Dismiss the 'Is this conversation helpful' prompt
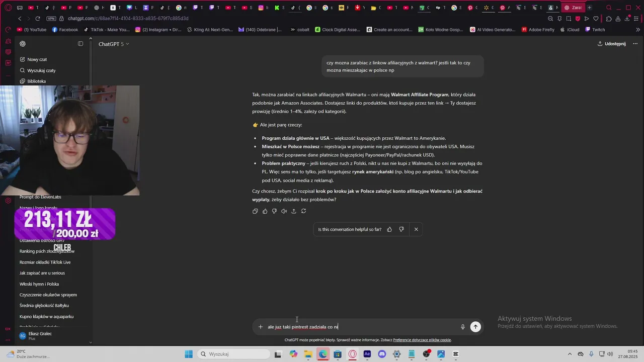644x362 pixels. pos(416,229)
